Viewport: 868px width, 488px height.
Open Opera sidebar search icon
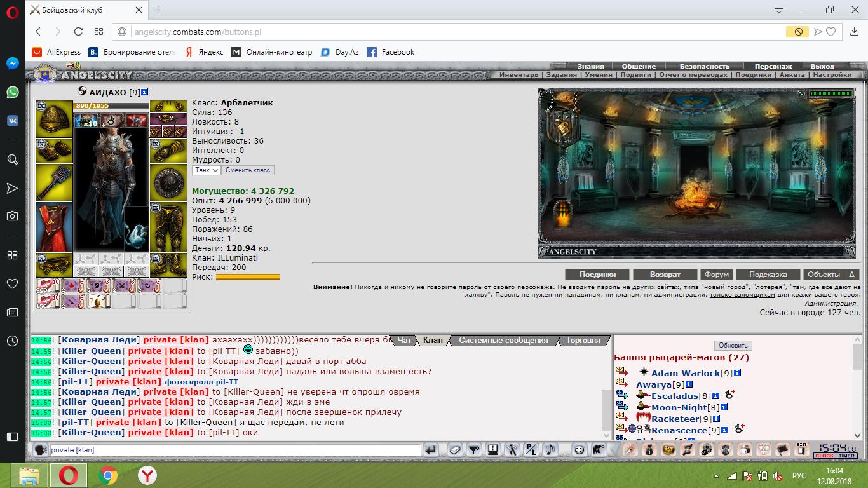(x=12, y=159)
